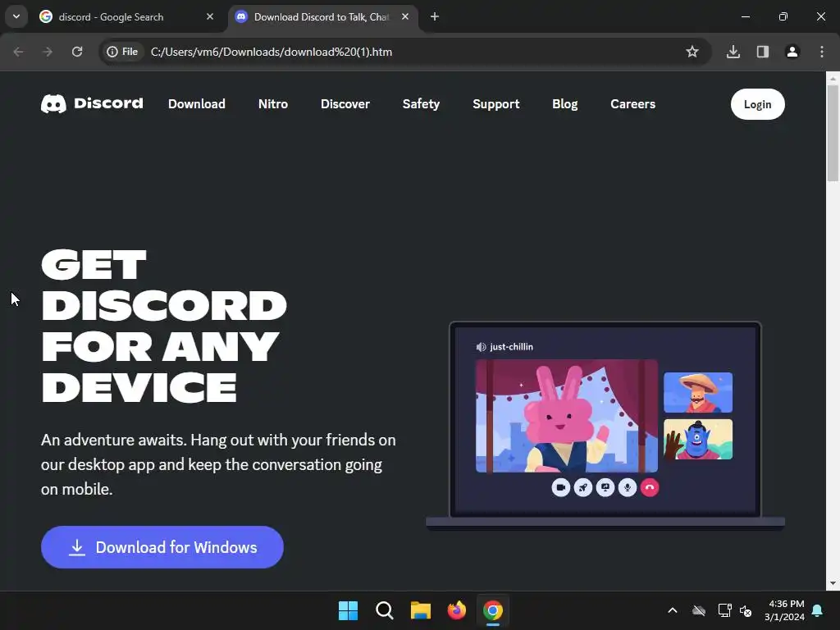
Task: Open Windows taskbar search
Action: coord(384,610)
